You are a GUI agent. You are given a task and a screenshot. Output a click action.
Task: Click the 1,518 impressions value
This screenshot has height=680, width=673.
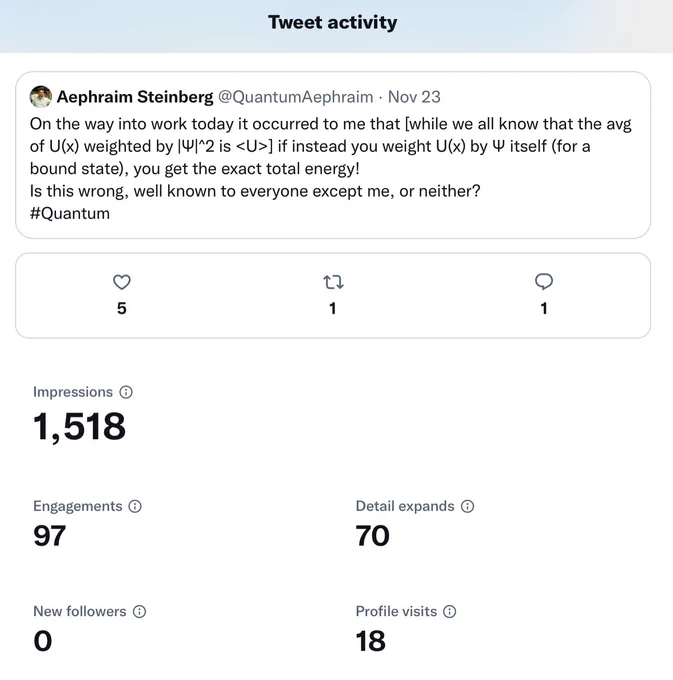pos(79,427)
